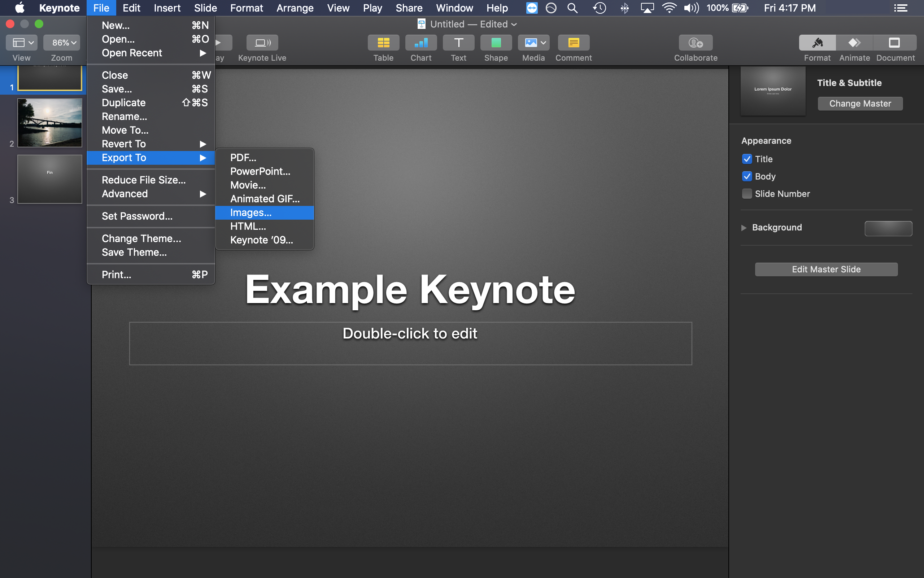This screenshot has width=924, height=578.
Task: Open Time Machine menu bar icon
Action: pos(600,8)
